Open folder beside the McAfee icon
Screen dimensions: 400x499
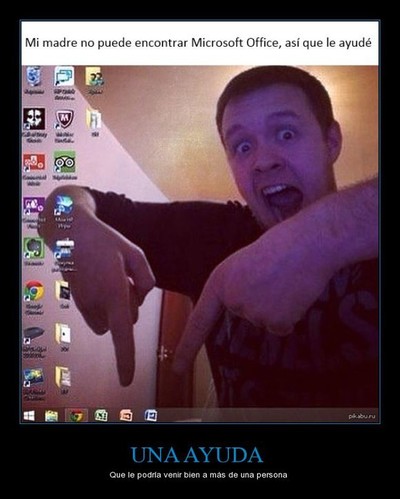click(94, 119)
